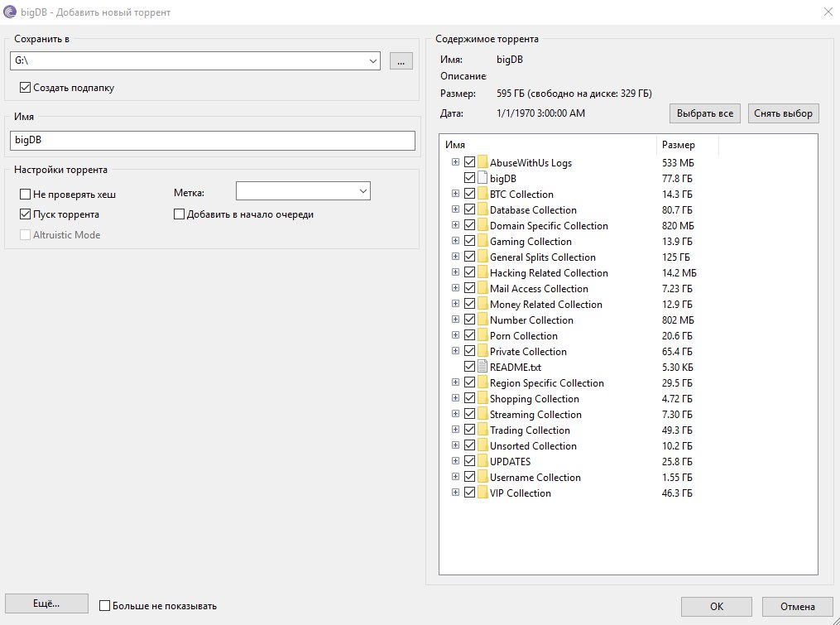The image size is (840, 625).
Task: Uncheck the Hacking Related Collection checkbox
Action: point(469,272)
